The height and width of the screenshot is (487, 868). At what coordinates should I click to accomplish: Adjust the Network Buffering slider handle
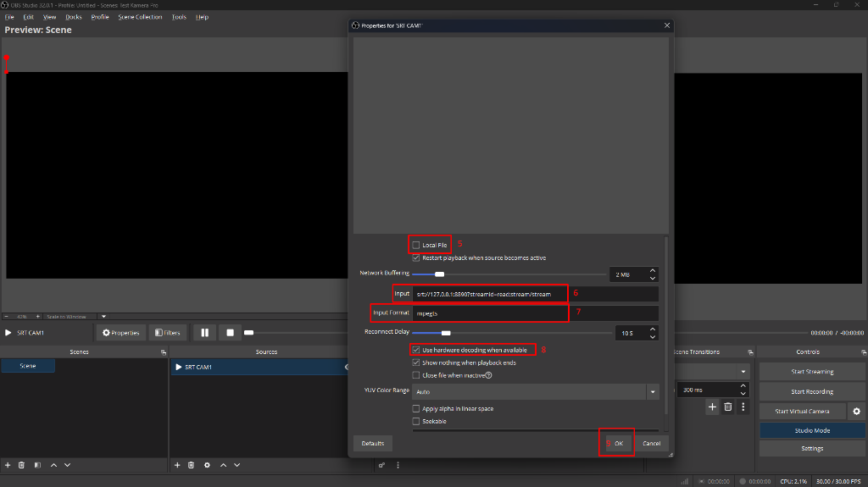(440, 274)
